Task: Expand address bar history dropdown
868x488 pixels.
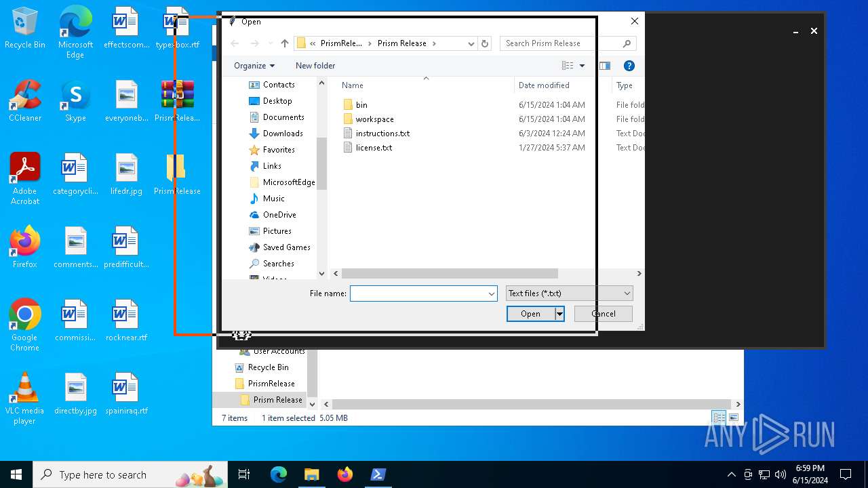Action: click(x=471, y=43)
